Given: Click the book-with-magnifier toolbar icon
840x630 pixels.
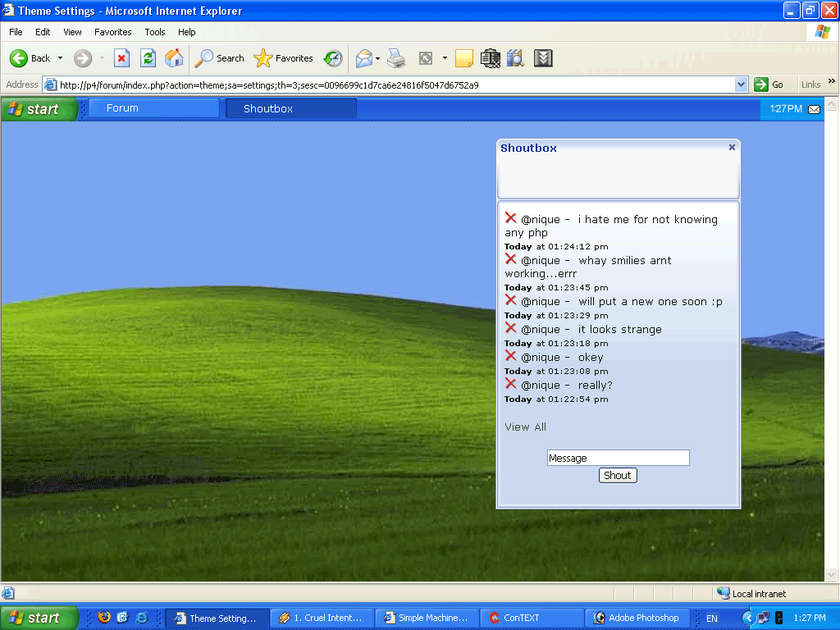Looking at the screenshot, I should point(515,58).
